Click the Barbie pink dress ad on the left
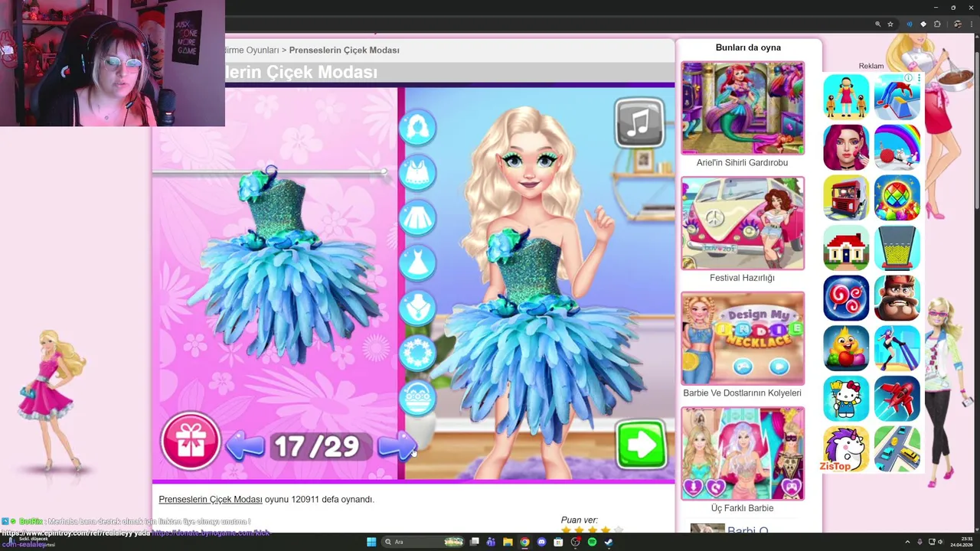This screenshot has height=551, width=980. [54, 402]
